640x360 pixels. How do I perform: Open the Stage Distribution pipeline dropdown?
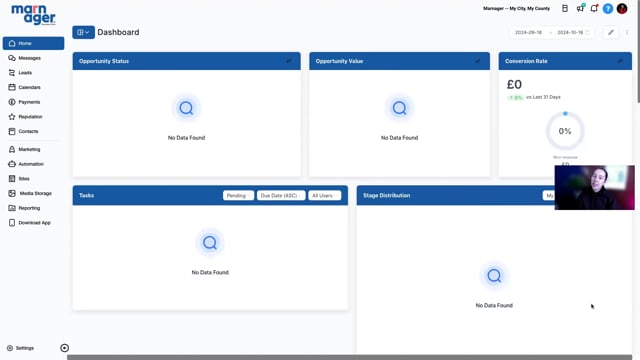pos(549,196)
